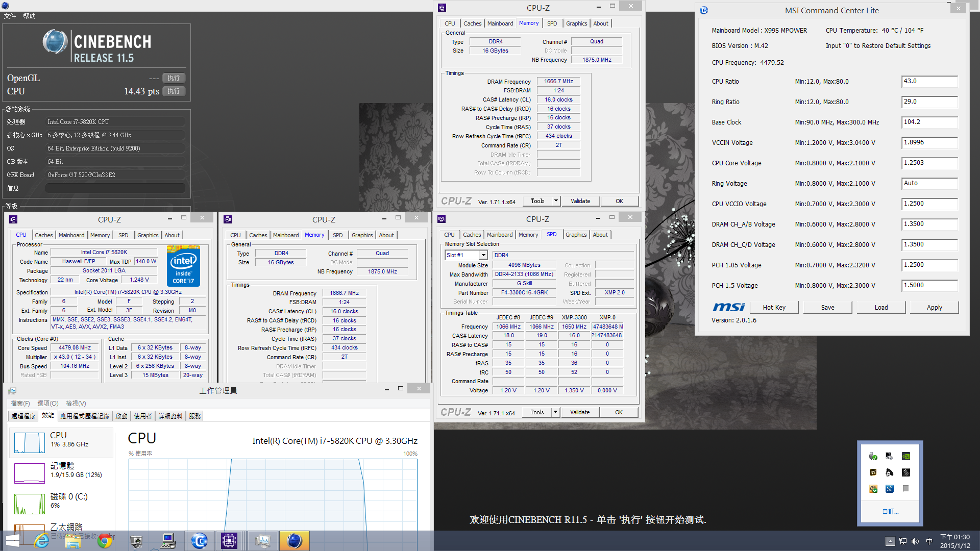
Task: Click the Ring Ratio input field
Action: coord(929,102)
